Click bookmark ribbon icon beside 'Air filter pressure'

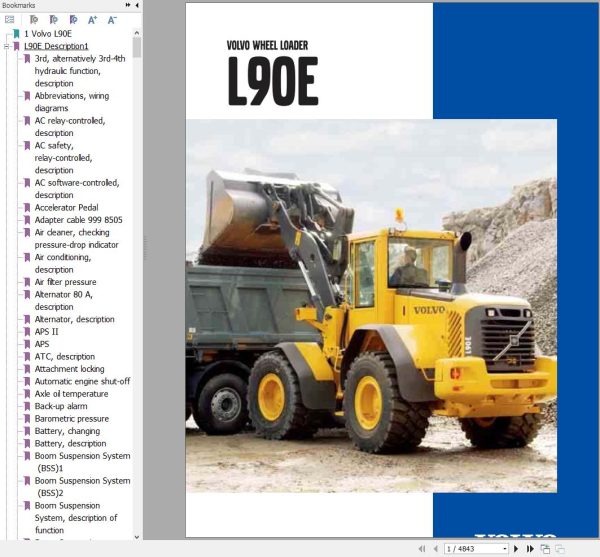pyautogui.click(x=27, y=282)
